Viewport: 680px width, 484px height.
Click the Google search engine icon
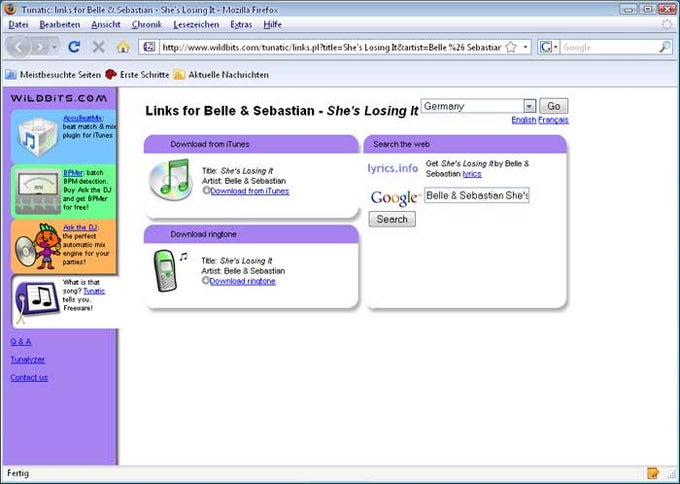546,47
